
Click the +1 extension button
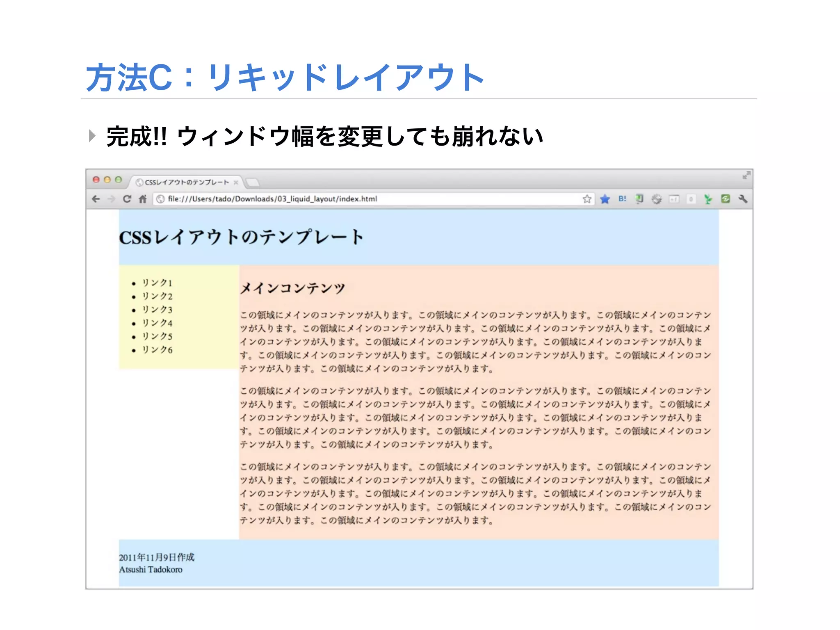pos(674,199)
